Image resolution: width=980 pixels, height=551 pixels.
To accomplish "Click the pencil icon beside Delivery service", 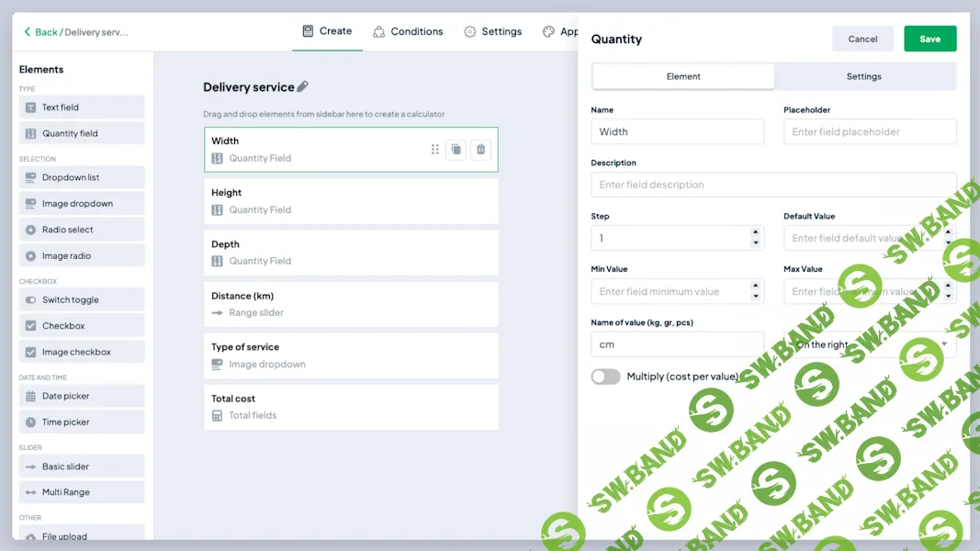I will 303,87.
